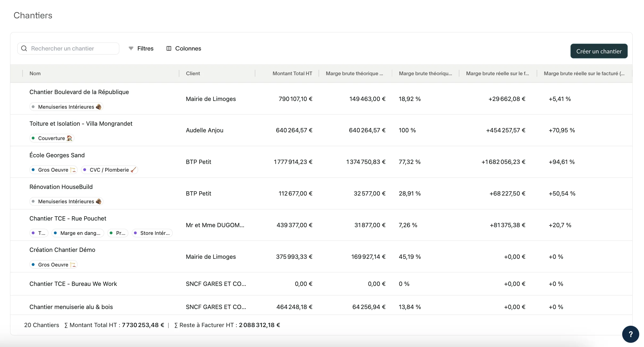Sort by Montant Total HT column header
This screenshot has width=644, height=347.
pos(292,73)
